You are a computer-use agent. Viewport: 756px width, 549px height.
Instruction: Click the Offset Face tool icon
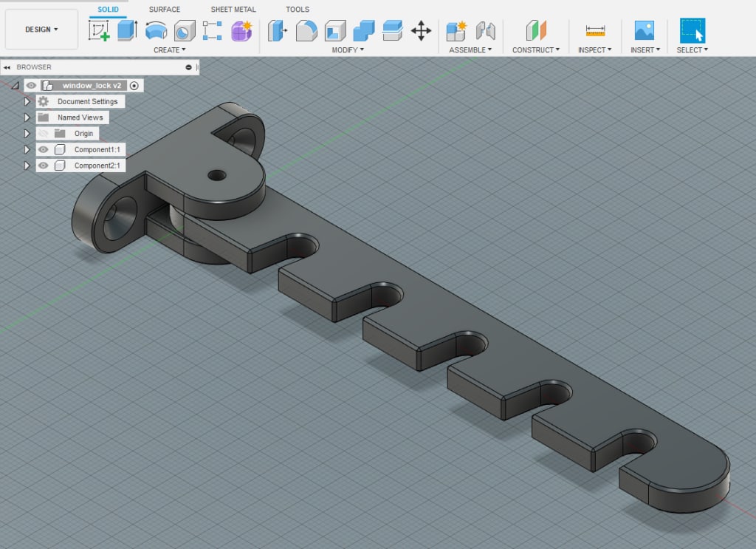pyautogui.click(x=393, y=30)
